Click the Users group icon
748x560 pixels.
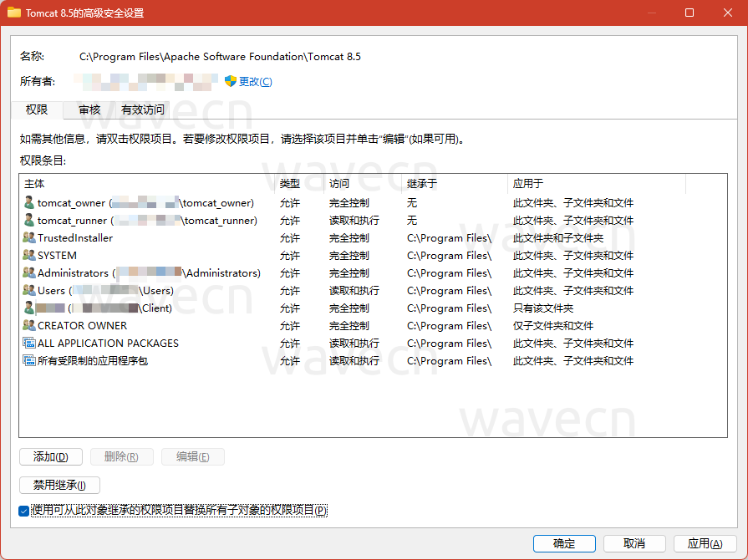point(29,291)
